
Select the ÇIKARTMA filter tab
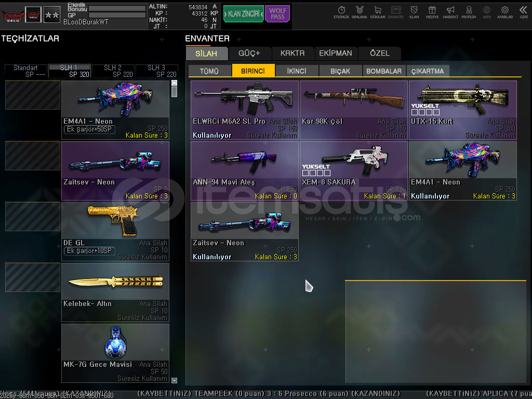[428, 71]
